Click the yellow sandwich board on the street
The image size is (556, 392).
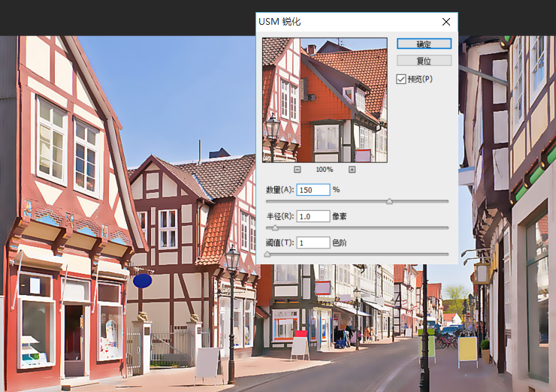467,348
